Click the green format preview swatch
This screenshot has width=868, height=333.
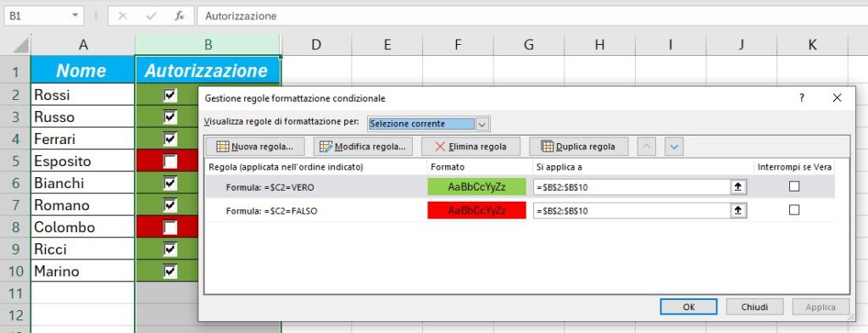476,187
